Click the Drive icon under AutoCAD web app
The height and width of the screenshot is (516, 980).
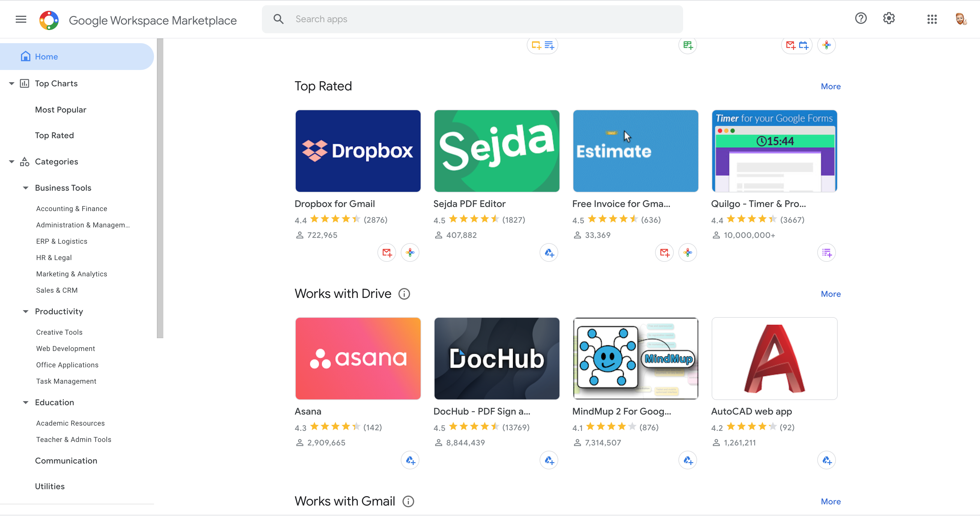pyautogui.click(x=827, y=461)
